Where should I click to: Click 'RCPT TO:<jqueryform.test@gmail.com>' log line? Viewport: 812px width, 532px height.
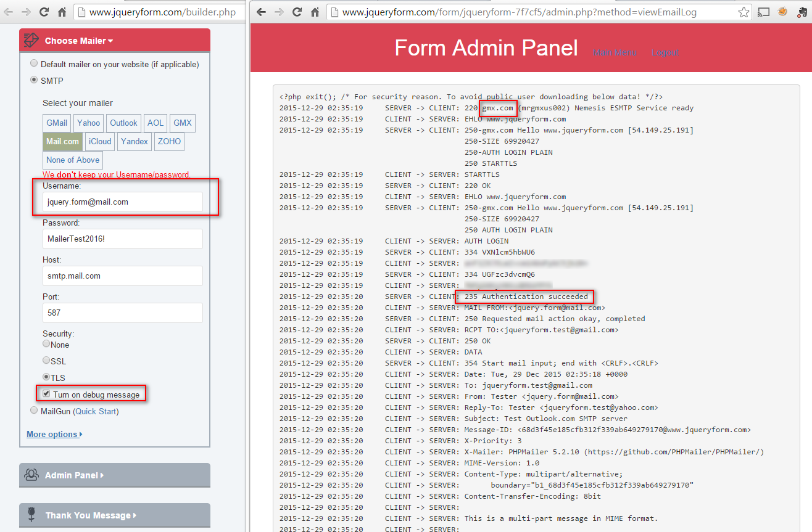click(x=542, y=330)
